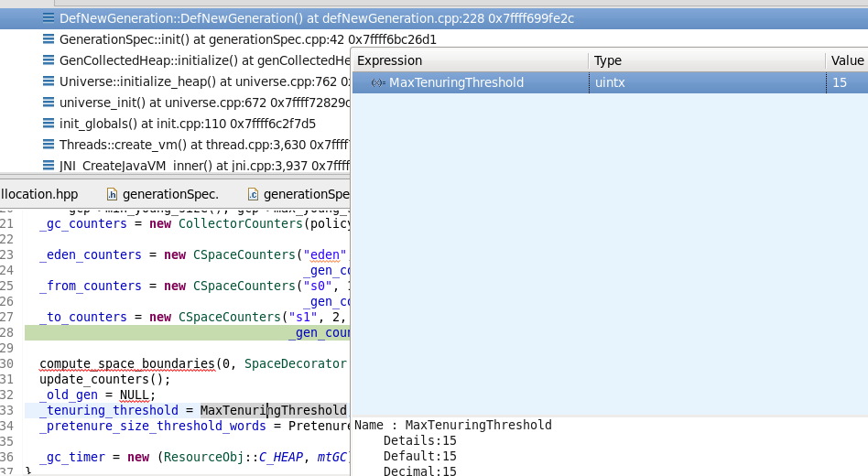Click update_counters() call in code
The width and height of the screenshot is (868, 476).
[x=104, y=379]
